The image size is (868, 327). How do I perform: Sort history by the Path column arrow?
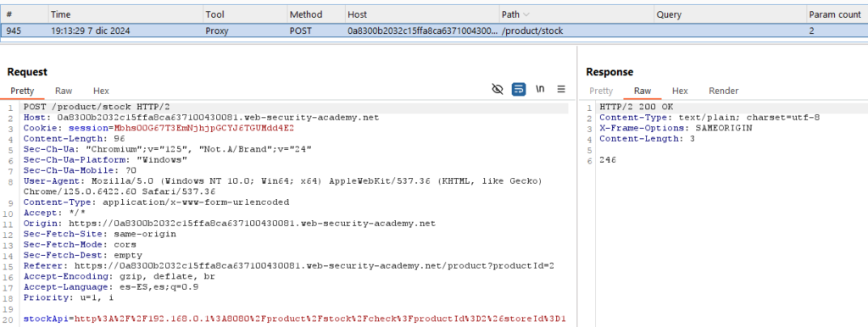coord(526,15)
